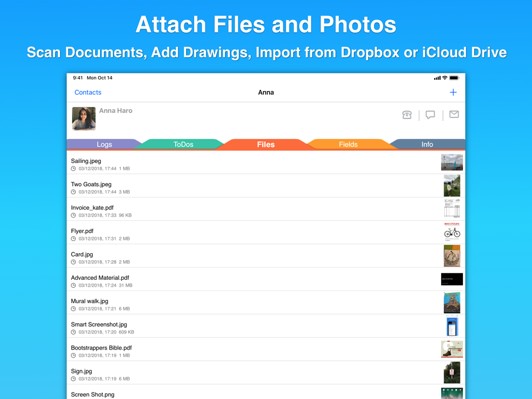Open Bootstrappers Bible.pdf
This screenshot has width=532, height=399.
coord(266,350)
